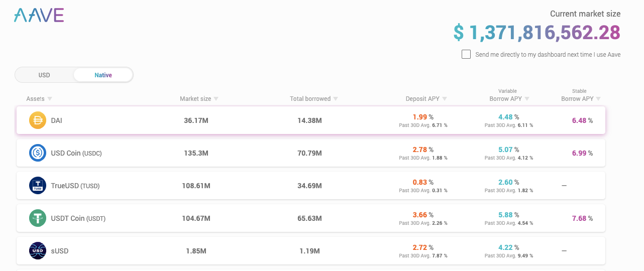Click the USDT Tether coin icon
The width and height of the screenshot is (644, 271).
point(38,218)
